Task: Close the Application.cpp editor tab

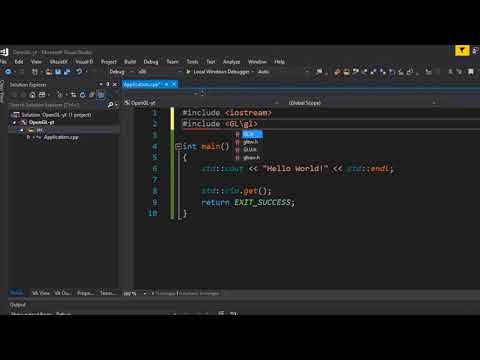Action: [x=174, y=84]
